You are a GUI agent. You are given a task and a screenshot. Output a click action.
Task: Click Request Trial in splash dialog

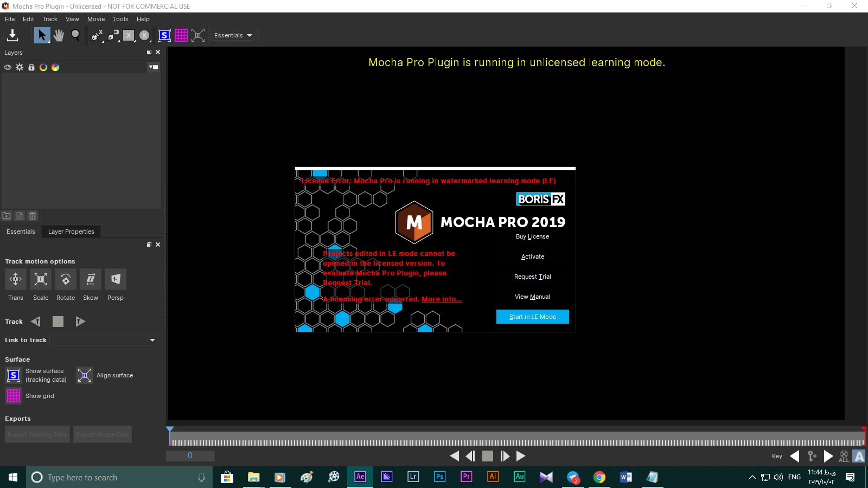point(533,277)
